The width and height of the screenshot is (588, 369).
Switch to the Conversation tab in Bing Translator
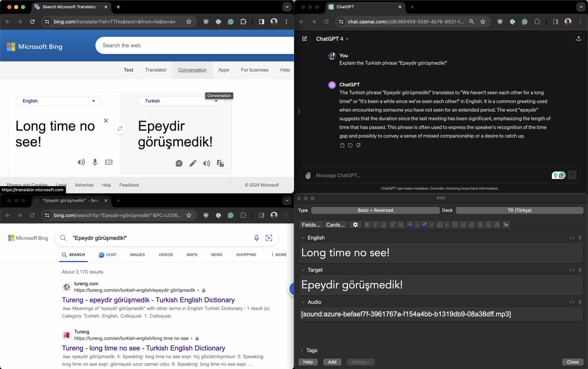192,70
